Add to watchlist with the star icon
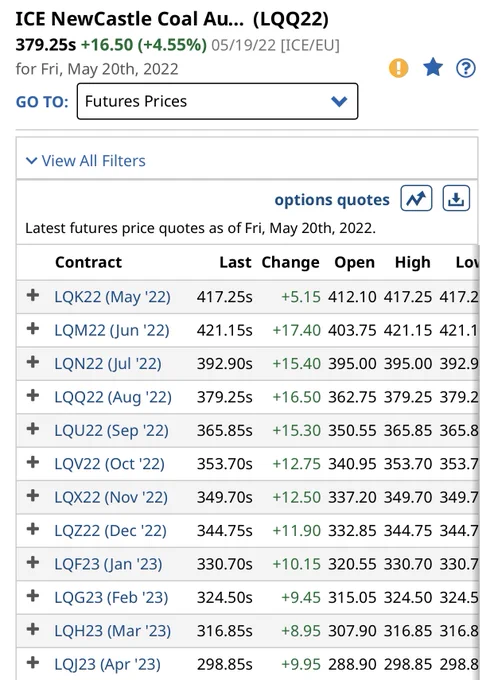Viewport: 494px width, 680px height. point(433,68)
